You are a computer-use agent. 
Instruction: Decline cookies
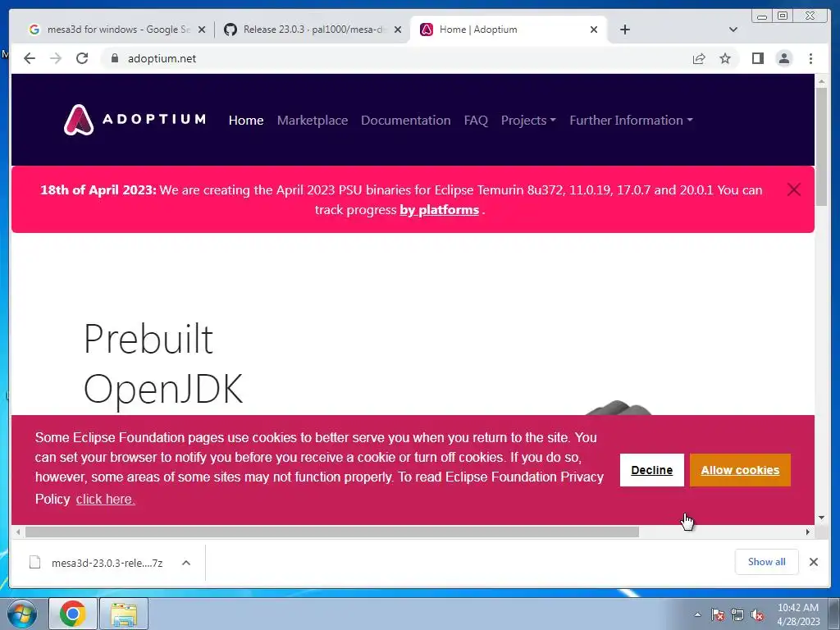pyautogui.click(x=652, y=470)
